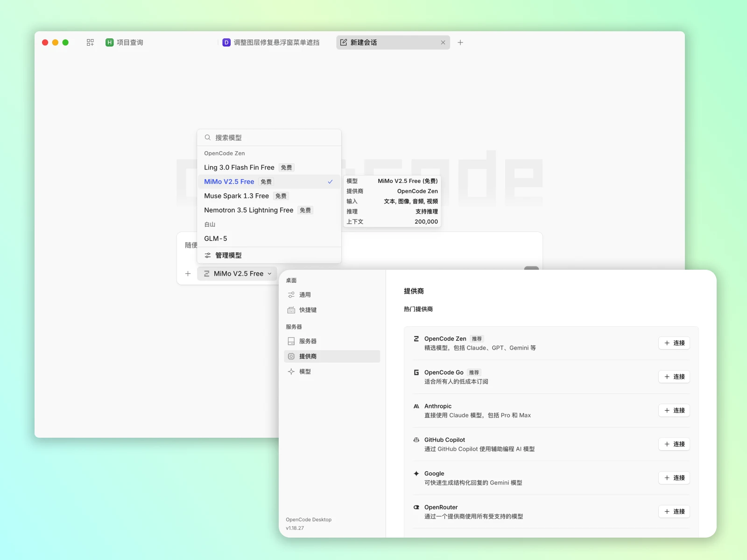Click the 免费 badge beside Nemotron 3.5 Lightning
The image size is (747, 560).
coord(305,210)
